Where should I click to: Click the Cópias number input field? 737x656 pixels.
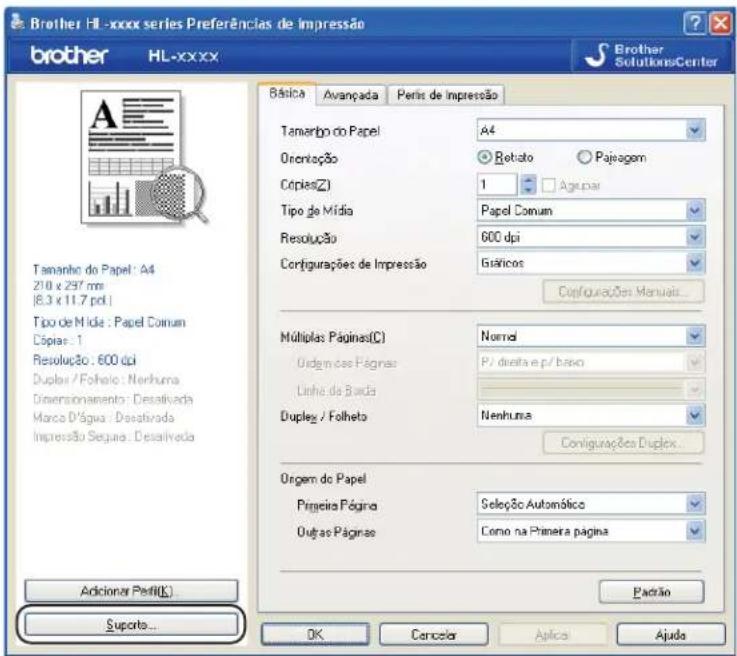[497, 184]
